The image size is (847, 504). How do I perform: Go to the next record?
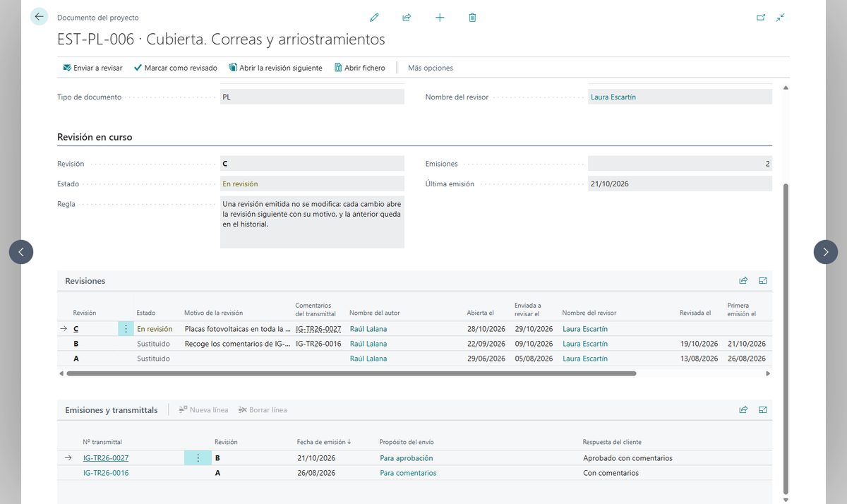pos(826,252)
